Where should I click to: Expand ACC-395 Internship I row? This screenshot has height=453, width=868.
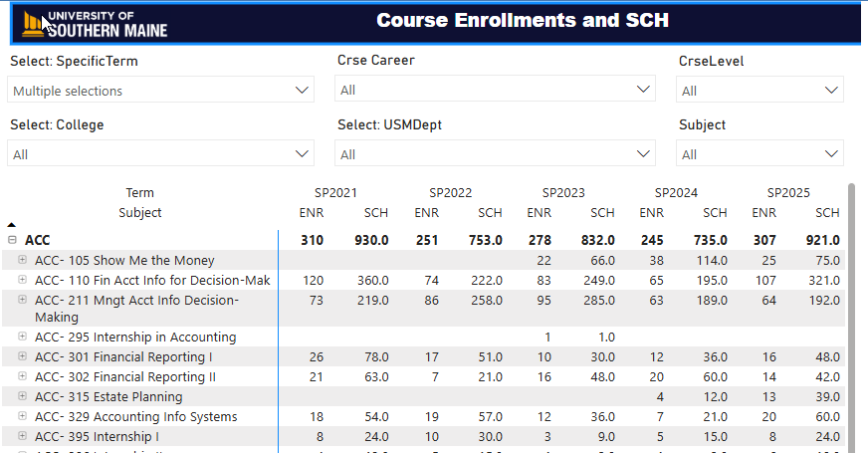[23, 437]
